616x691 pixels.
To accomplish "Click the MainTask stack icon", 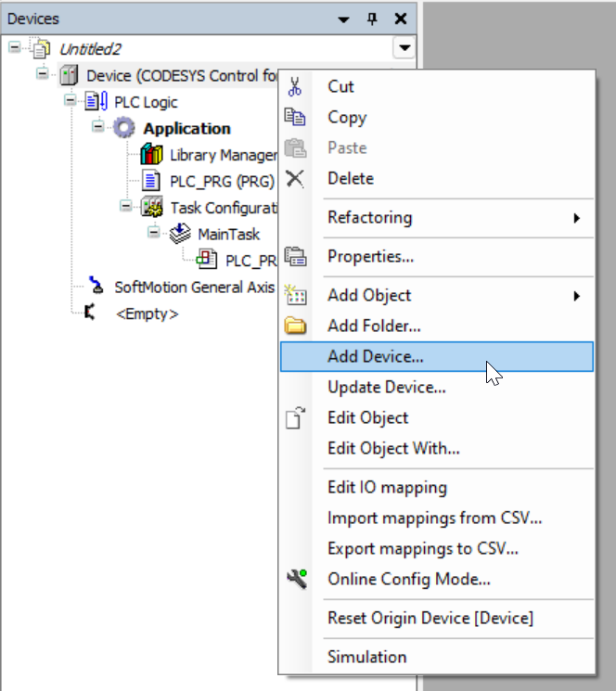I will pyautogui.click(x=180, y=234).
